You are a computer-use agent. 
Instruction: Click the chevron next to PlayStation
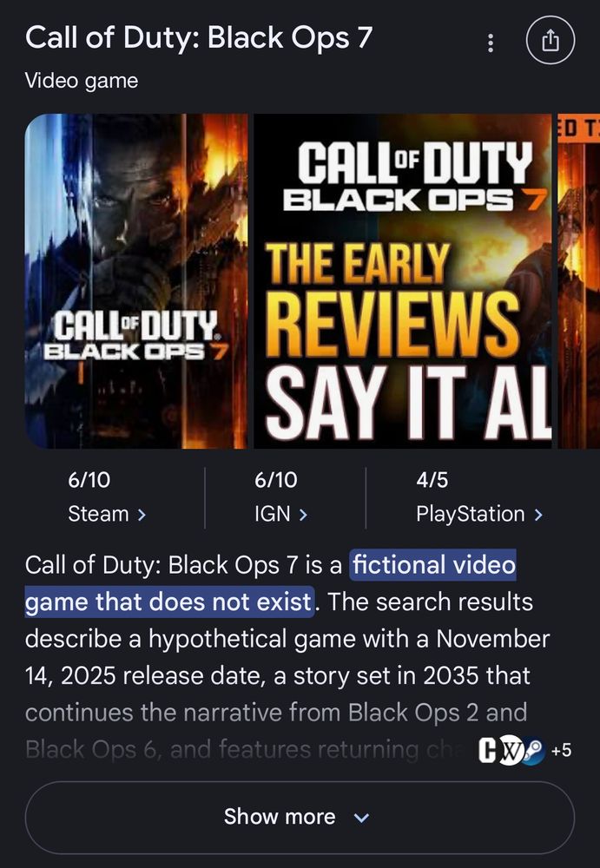[x=538, y=516]
